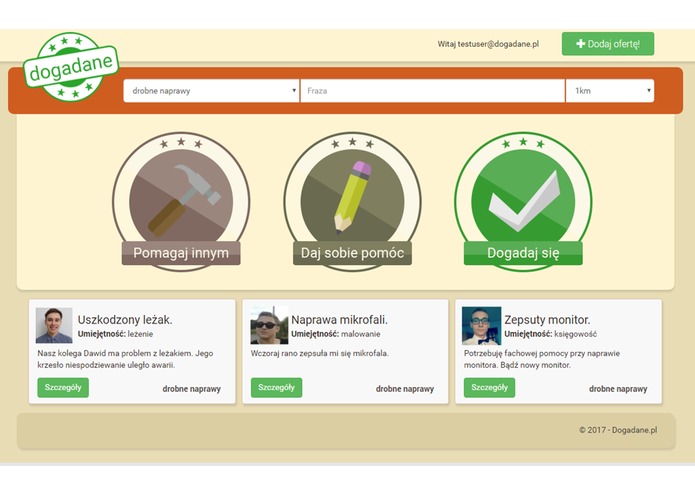Click description 'Wczoraj rano zepsuła mi się mikrofala.'

tap(320, 354)
